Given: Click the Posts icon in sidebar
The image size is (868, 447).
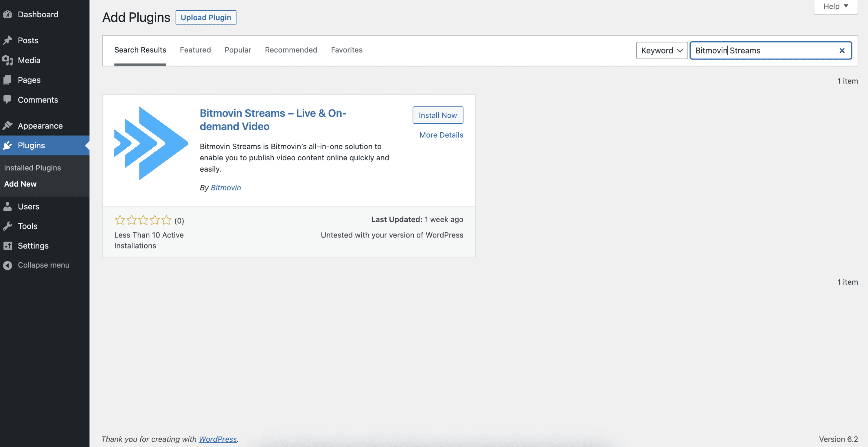Looking at the screenshot, I should pyautogui.click(x=9, y=40).
